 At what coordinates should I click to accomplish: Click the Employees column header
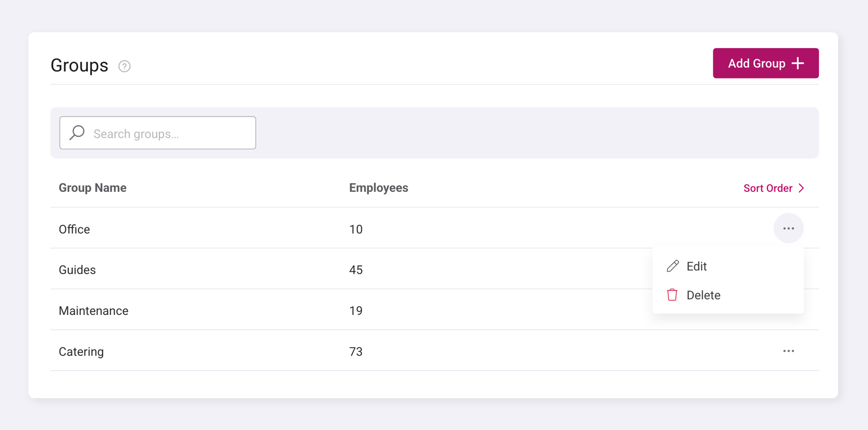pyautogui.click(x=379, y=188)
